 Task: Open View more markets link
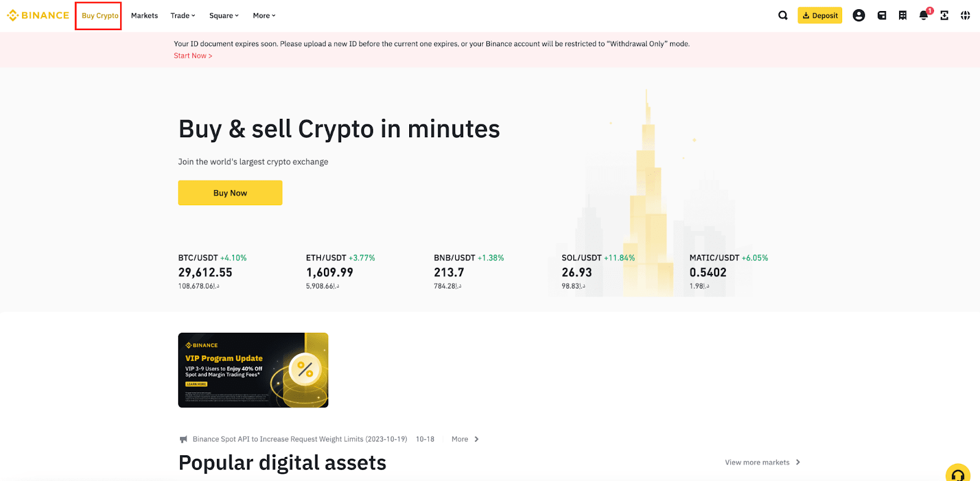757,462
